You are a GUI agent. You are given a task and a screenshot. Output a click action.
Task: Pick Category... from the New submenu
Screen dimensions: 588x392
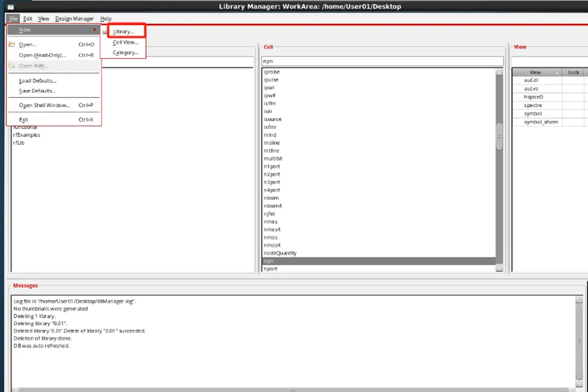(125, 52)
